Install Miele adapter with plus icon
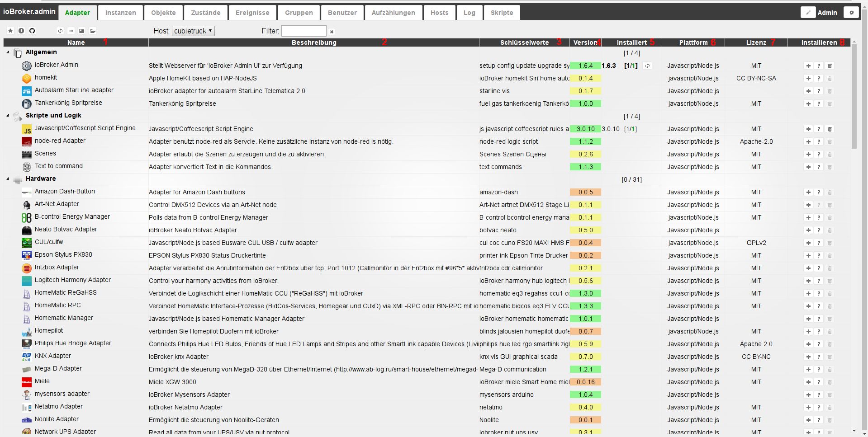The height and width of the screenshot is (437, 868). click(808, 382)
